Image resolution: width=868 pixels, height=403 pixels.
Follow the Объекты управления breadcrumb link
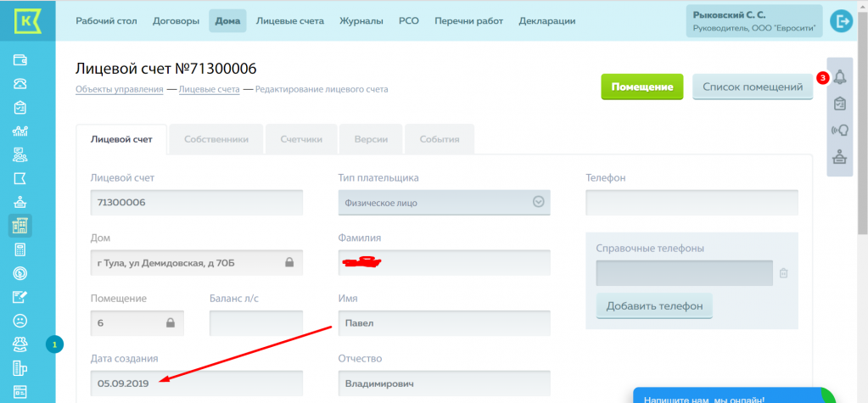click(x=120, y=89)
